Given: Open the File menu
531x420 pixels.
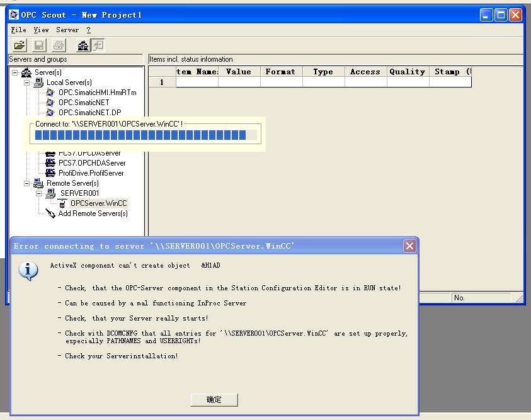Looking at the screenshot, I should [18, 30].
